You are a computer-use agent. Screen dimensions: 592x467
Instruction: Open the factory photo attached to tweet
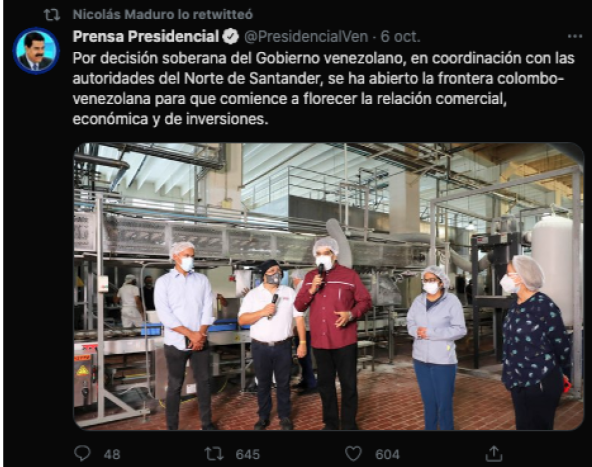click(x=328, y=286)
